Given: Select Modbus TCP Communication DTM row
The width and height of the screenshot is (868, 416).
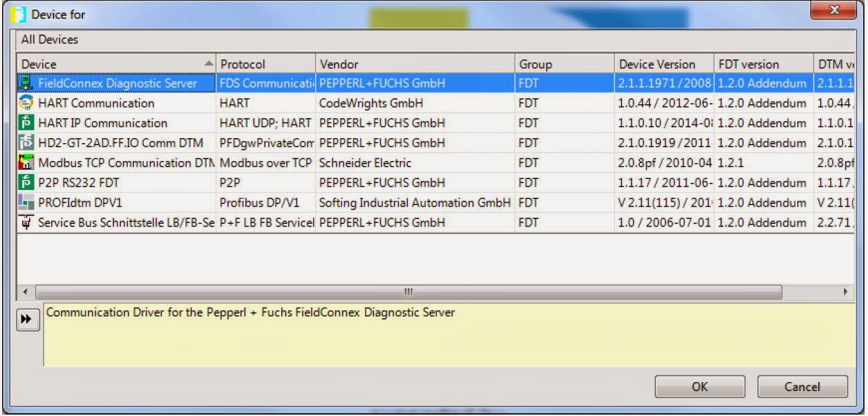Looking at the screenshot, I should click(435, 164).
